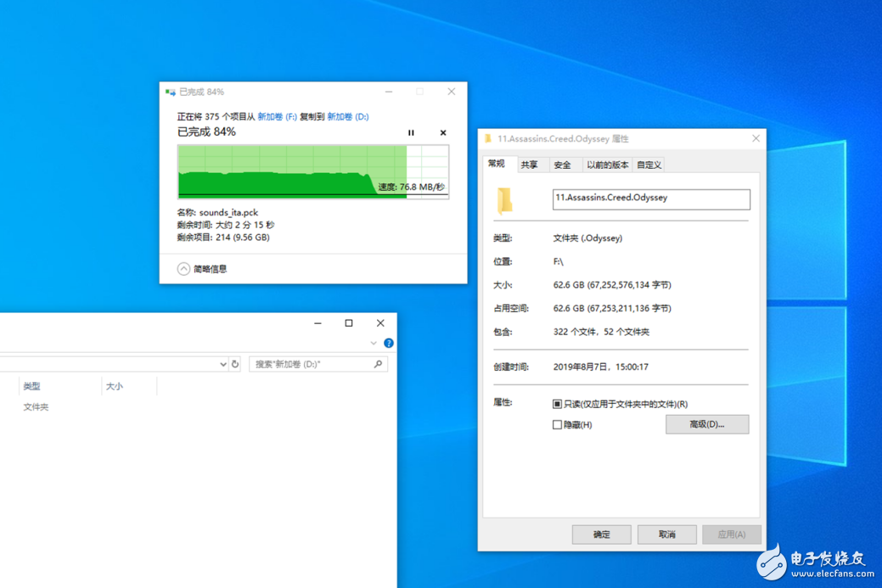Image resolution: width=882 pixels, height=588 pixels.
Task: Click folder icon in properties dialog
Action: point(504,201)
